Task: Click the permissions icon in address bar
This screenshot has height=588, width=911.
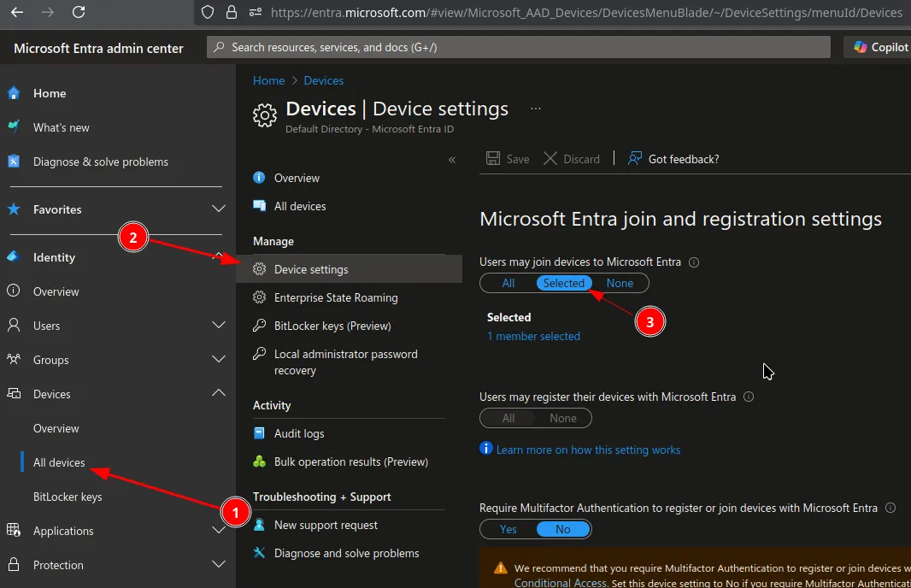Action: tap(255, 12)
